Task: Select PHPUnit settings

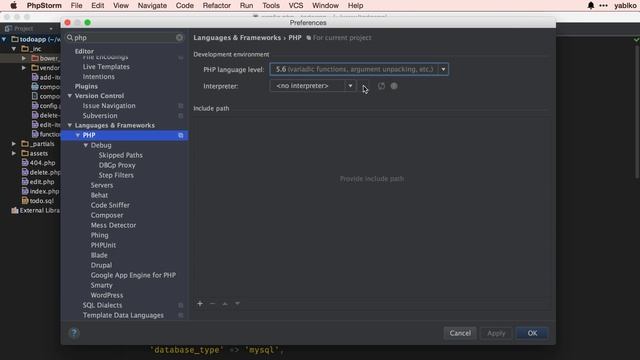Action: tap(103, 245)
